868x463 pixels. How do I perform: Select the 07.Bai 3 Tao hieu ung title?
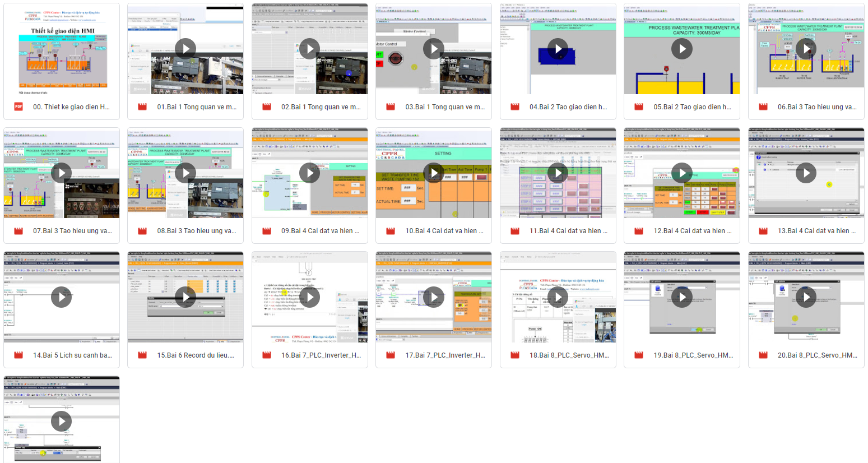point(72,231)
